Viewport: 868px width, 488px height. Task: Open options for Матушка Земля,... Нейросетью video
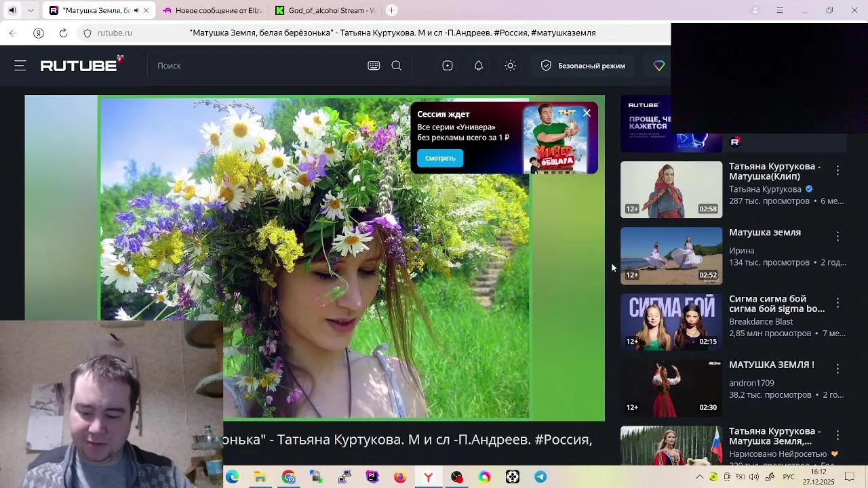pyautogui.click(x=837, y=435)
